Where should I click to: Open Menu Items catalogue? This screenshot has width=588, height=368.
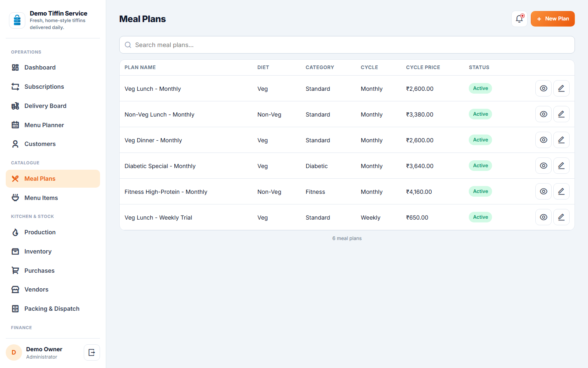coord(53,198)
